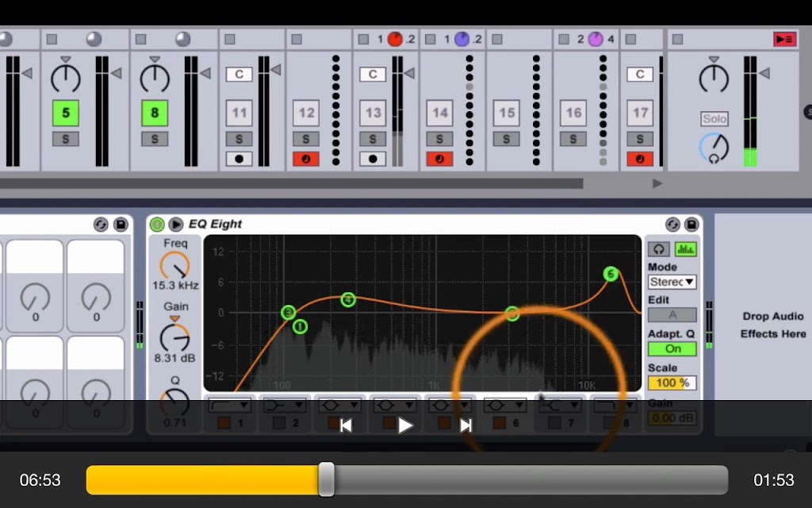Viewport: 812px width, 508px height.
Task: Solo track 5 with its S button
Action: (x=65, y=139)
